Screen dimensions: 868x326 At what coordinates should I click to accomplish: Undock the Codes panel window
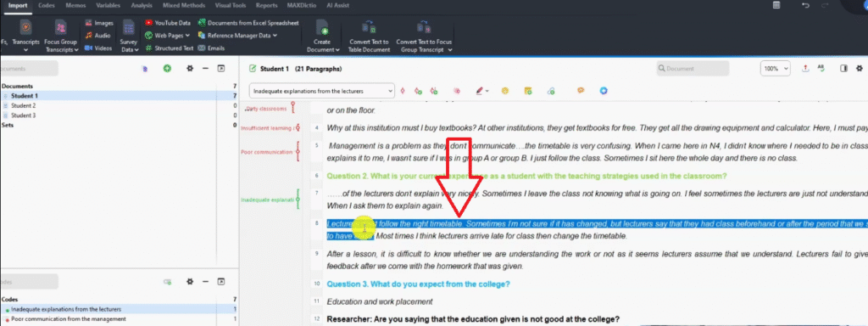[221, 282]
